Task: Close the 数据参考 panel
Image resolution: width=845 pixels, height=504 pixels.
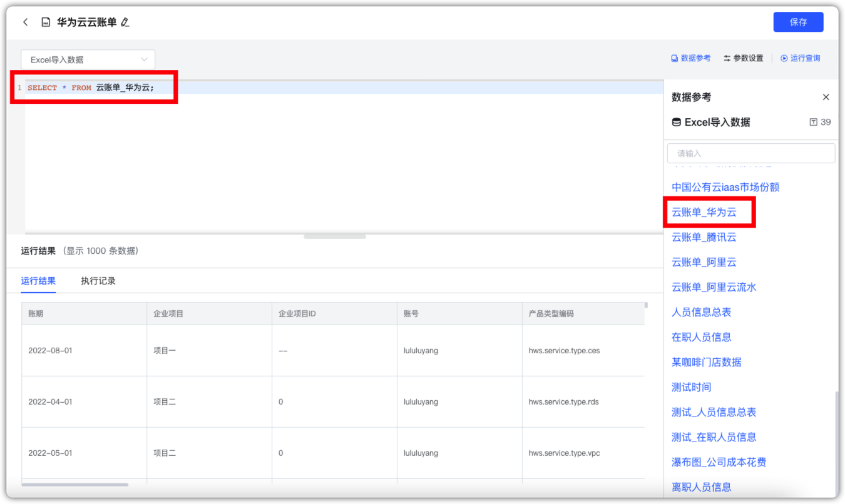Action: 826,97
